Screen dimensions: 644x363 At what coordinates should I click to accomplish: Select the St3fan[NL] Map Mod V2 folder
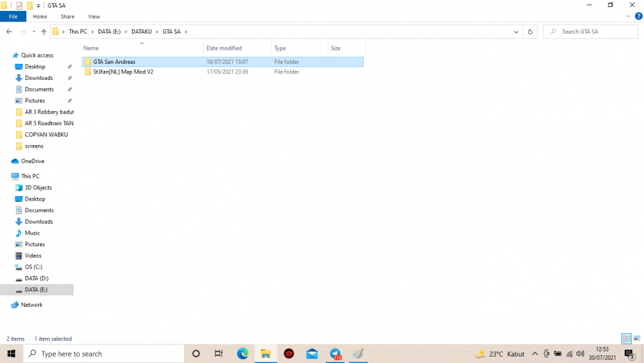coord(223,72)
